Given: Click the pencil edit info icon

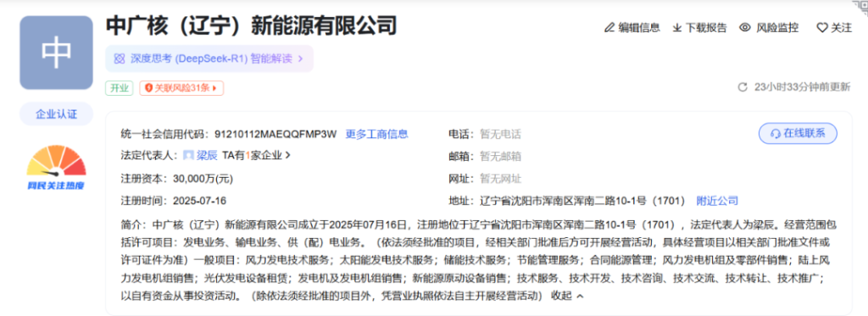Looking at the screenshot, I should coord(609,28).
